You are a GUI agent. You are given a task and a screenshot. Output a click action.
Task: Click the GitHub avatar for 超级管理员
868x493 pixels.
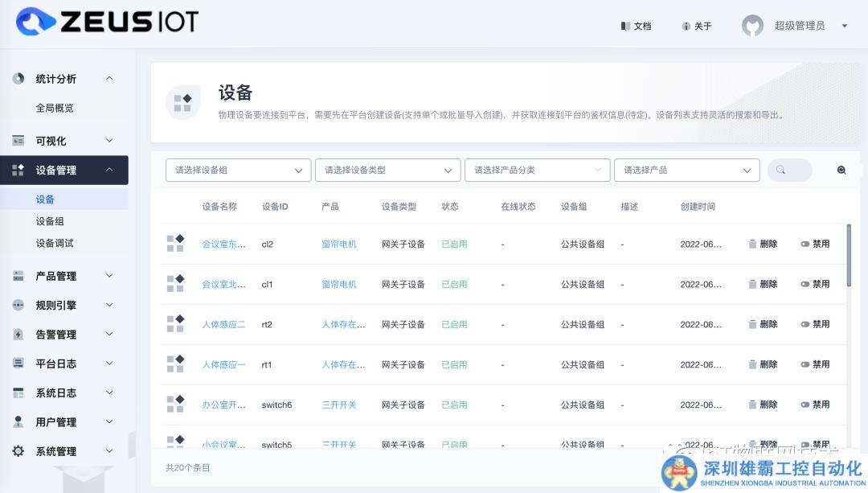click(x=752, y=26)
